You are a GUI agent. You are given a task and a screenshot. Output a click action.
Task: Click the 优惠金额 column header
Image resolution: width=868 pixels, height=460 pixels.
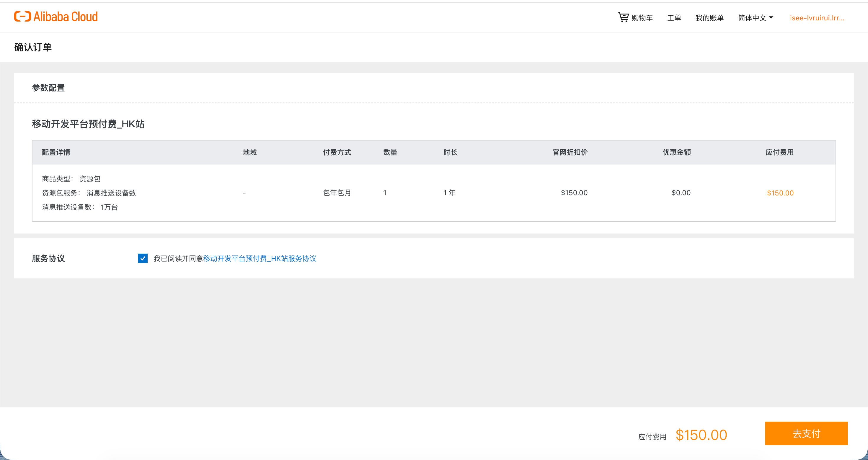(676, 152)
